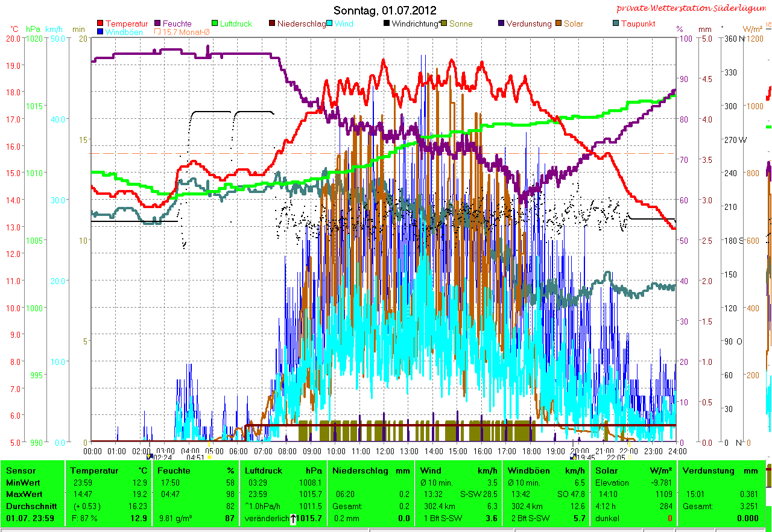The image size is (772, 532).
Task: Click the 12:00 time axis label
Action: [x=385, y=451]
